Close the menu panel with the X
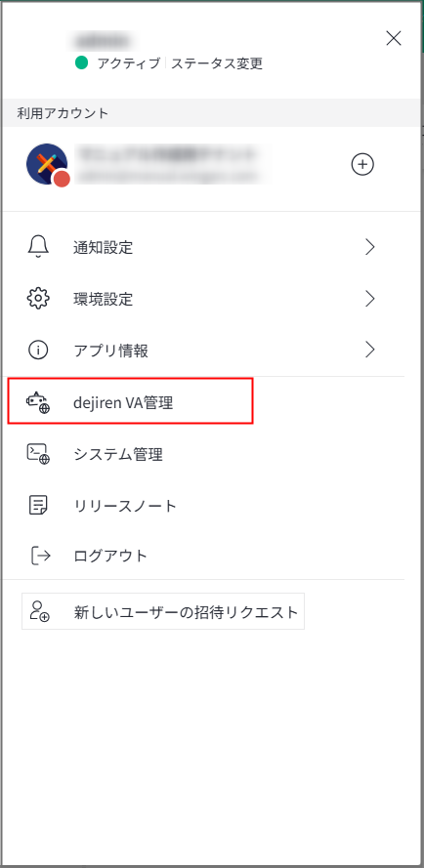The width and height of the screenshot is (424, 868). (394, 38)
